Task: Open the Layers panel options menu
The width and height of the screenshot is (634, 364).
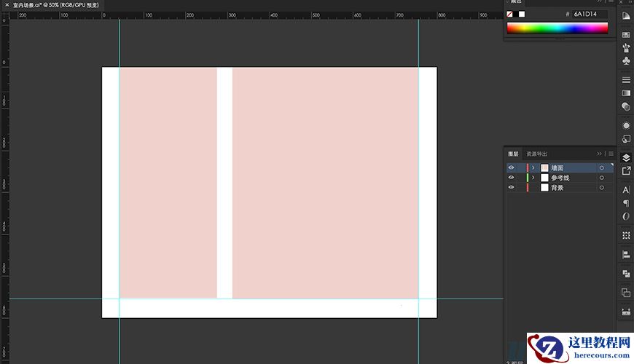Action: coord(608,154)
